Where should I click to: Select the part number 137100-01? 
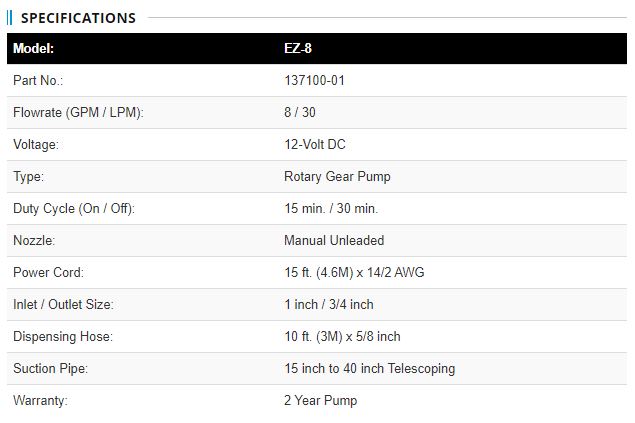tap(314, 80)
